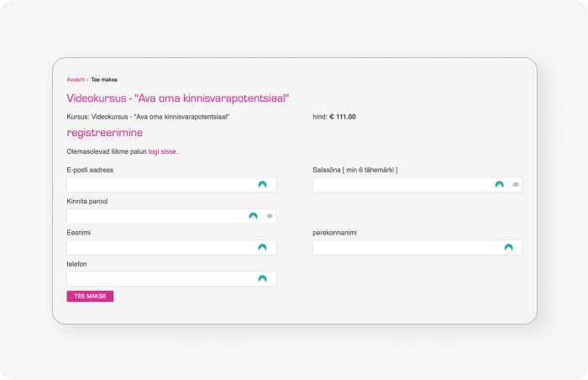
Task: Select the Kinnita parool input field
Action: coord(155,216)
